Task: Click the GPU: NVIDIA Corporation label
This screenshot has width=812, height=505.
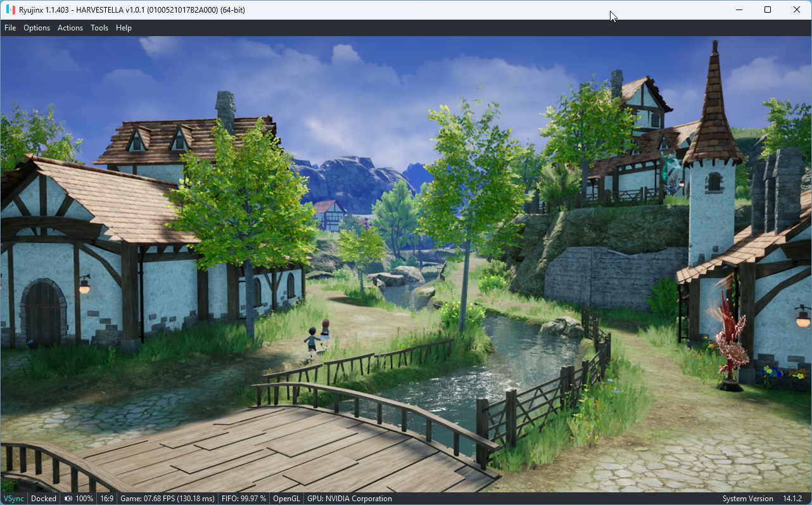Action: coord(349,499)
